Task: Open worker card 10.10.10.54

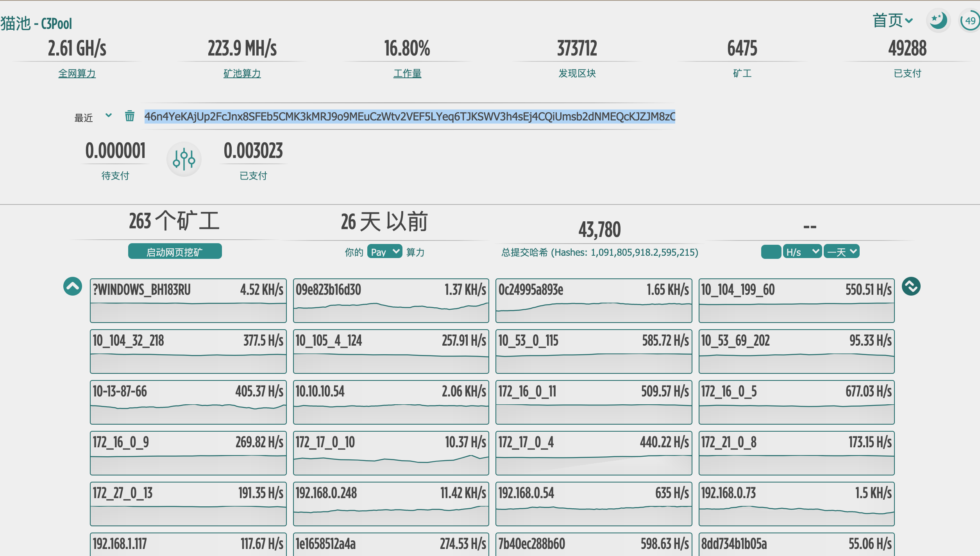Action: 391,402
